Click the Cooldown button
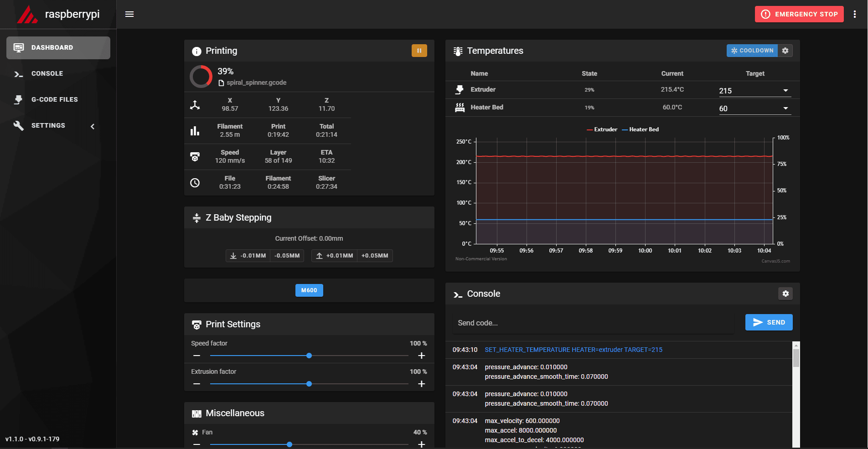The width and height of the screenshot is (868, 449). click(752, 51)
